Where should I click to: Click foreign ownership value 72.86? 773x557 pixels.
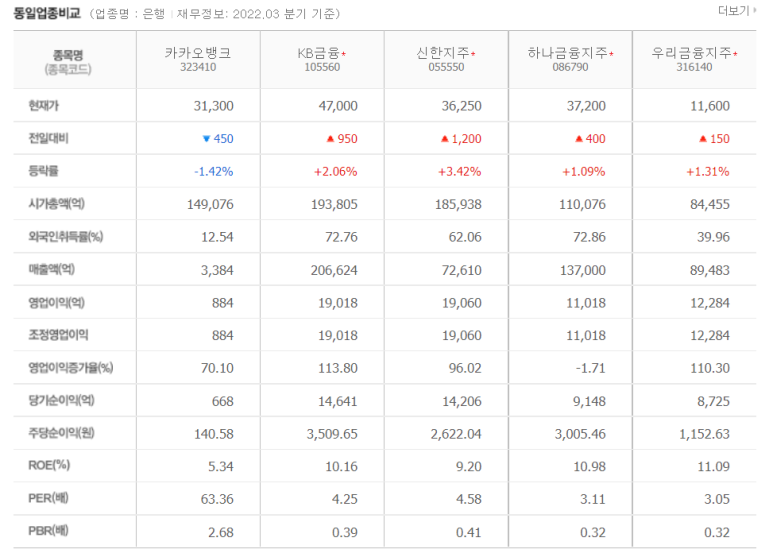click(589, 237)
